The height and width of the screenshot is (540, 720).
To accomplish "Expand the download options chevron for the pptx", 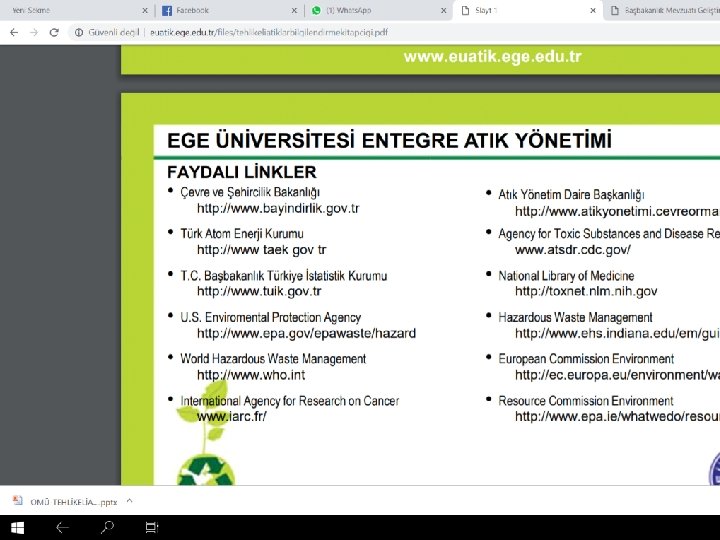I will tap(129, 501).
